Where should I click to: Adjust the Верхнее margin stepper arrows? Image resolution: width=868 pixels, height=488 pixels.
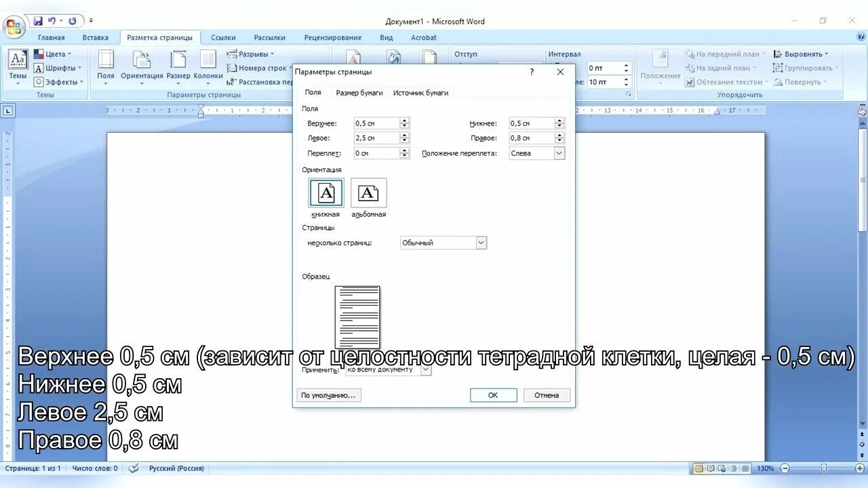405,123
